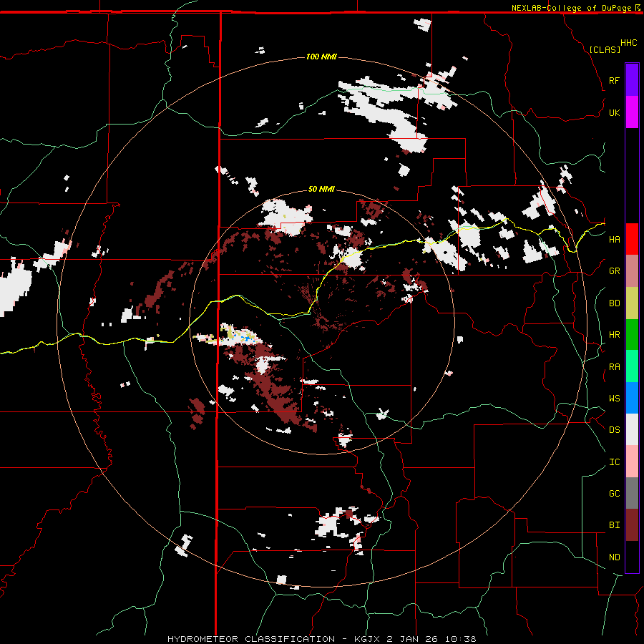Click the DS white legend swatch
Image resolution: width=644 pixels, height=644 pixels.
click(632, 429)
